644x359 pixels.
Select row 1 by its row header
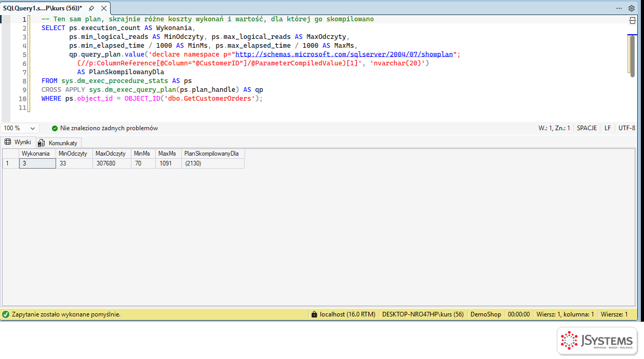[x=11, y=163]
